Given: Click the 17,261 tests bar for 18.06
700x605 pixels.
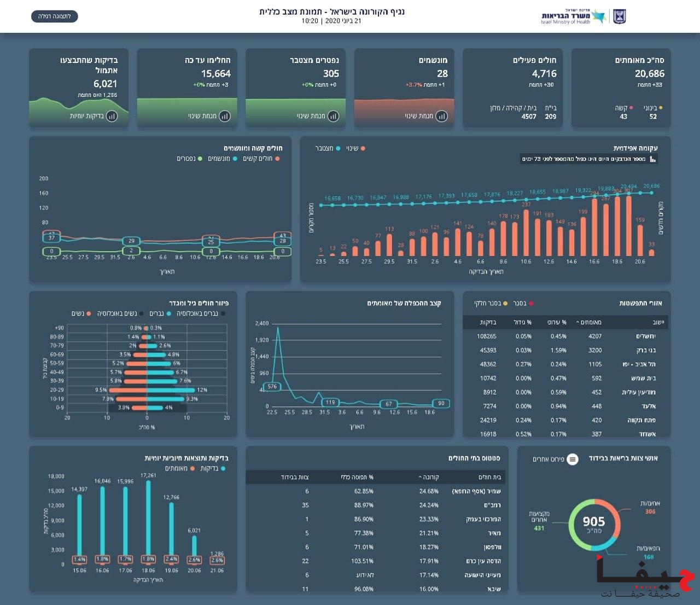Looking at the screenshot, I should click(148, 517).
